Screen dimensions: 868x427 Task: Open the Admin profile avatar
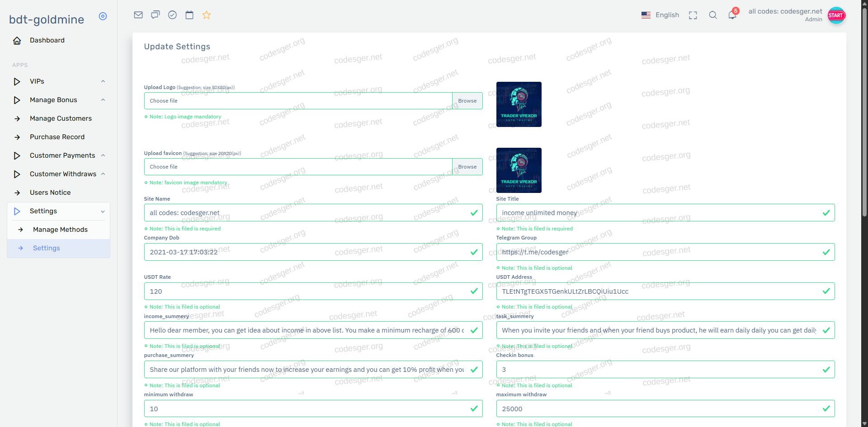[x=836, y=15]
